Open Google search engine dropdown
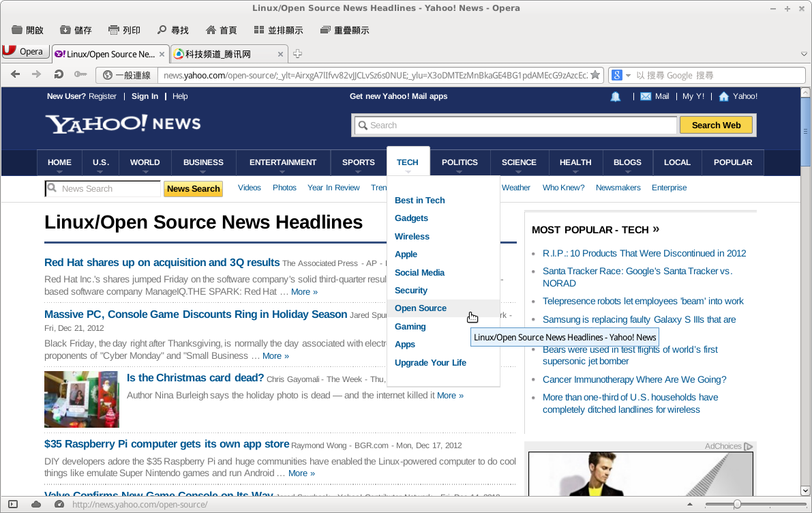 click(621, 75)
